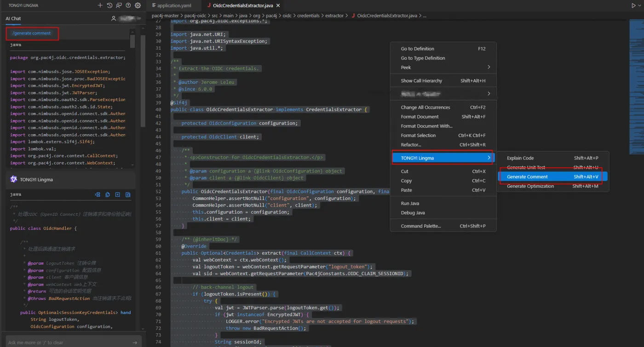Click the new file from code icon
This screenshot has width=644, height=347.
tap(118, 194)
